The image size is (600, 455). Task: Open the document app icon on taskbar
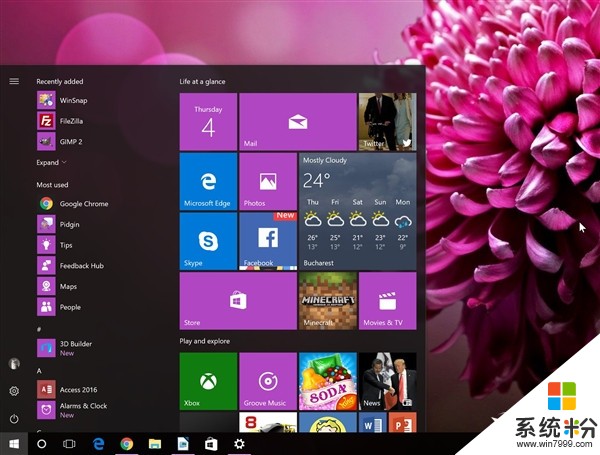click(183, 444)
